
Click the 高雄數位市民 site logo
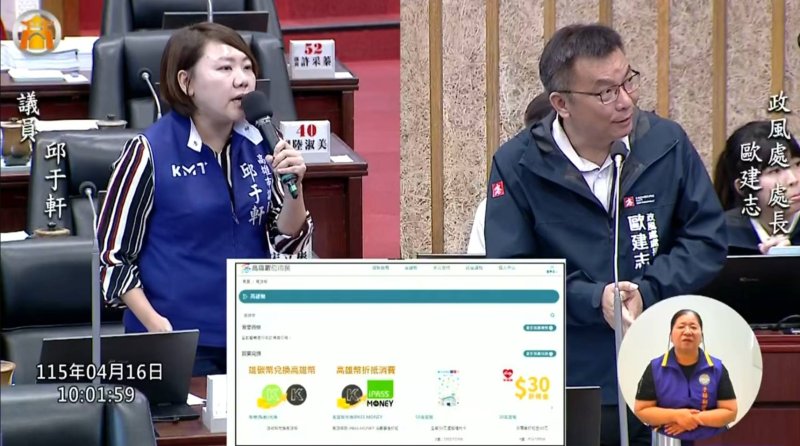(265, 268)
